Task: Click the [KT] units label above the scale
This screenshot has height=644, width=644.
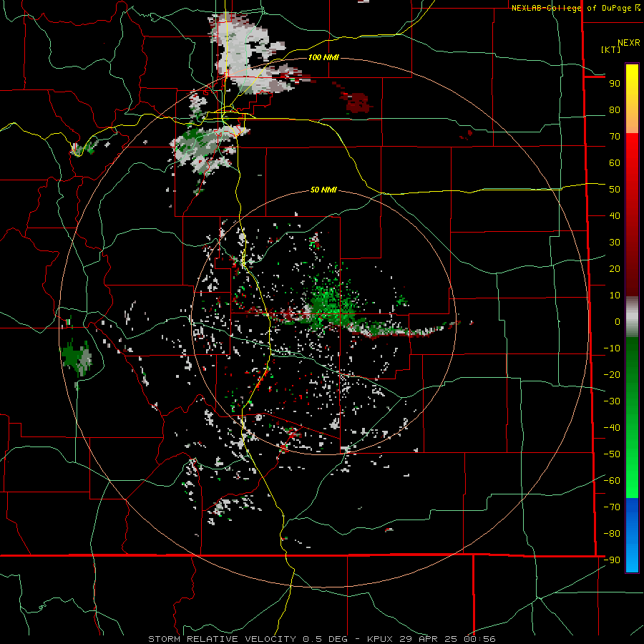Action: [610, 49]
